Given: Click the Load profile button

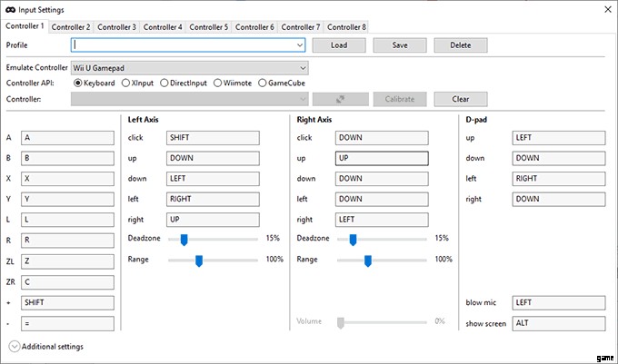Looking at the screenshot, I should pos(339,45).
